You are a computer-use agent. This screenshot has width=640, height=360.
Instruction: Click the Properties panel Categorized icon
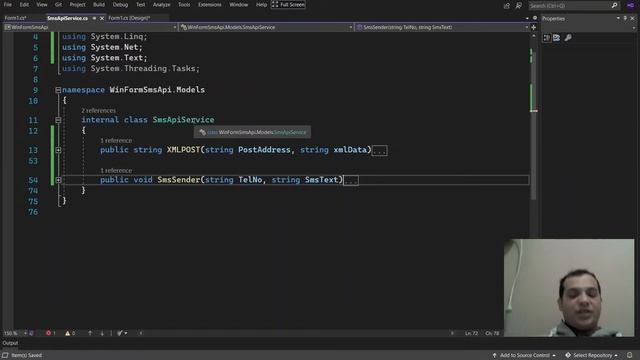click(547, 38)
